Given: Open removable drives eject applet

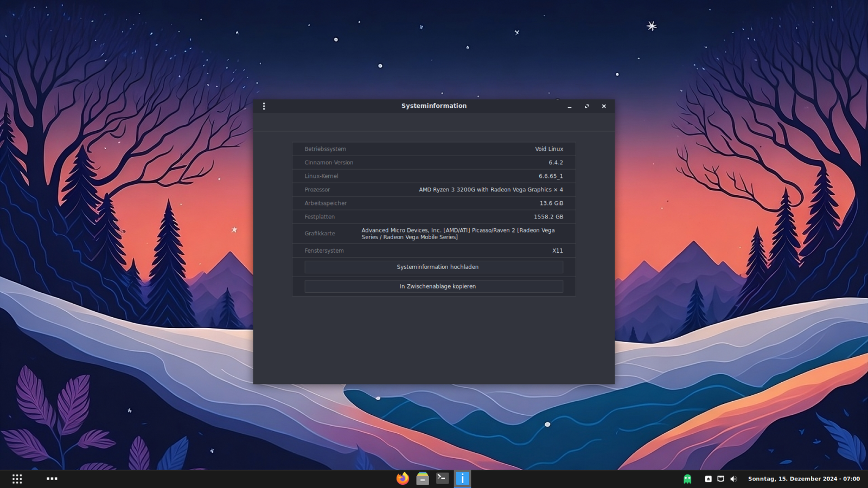Looking at the screenshot, I should coord(708,479).
